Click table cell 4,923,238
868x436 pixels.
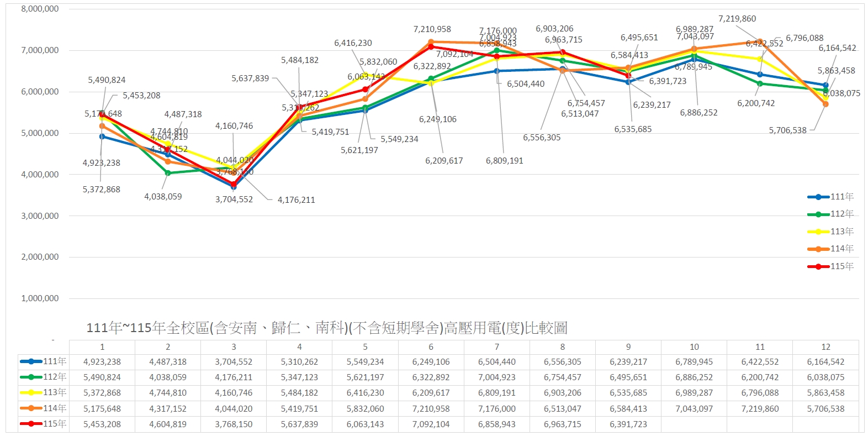[x=102, y=362]
